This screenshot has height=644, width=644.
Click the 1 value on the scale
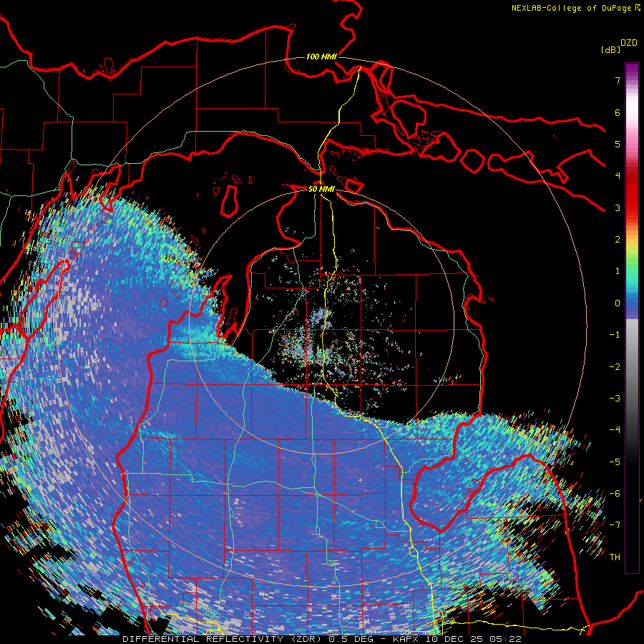coord(618,271)
